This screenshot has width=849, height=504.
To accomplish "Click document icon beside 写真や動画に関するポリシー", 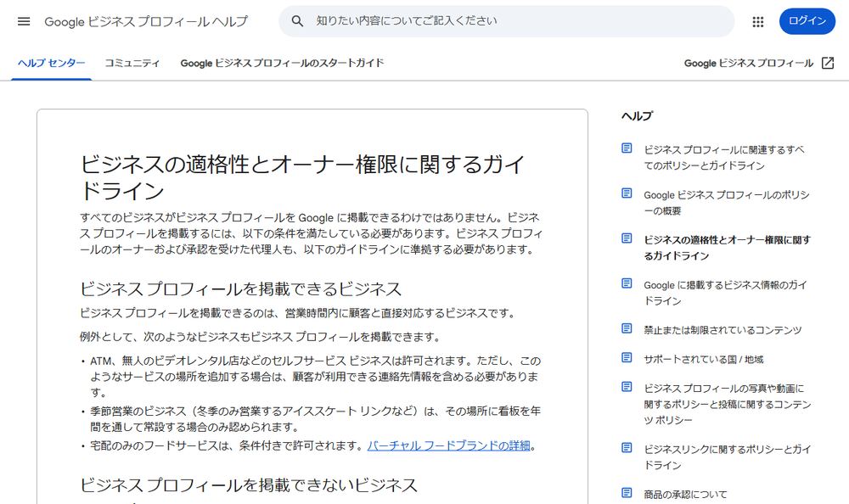I will [627, 387].
